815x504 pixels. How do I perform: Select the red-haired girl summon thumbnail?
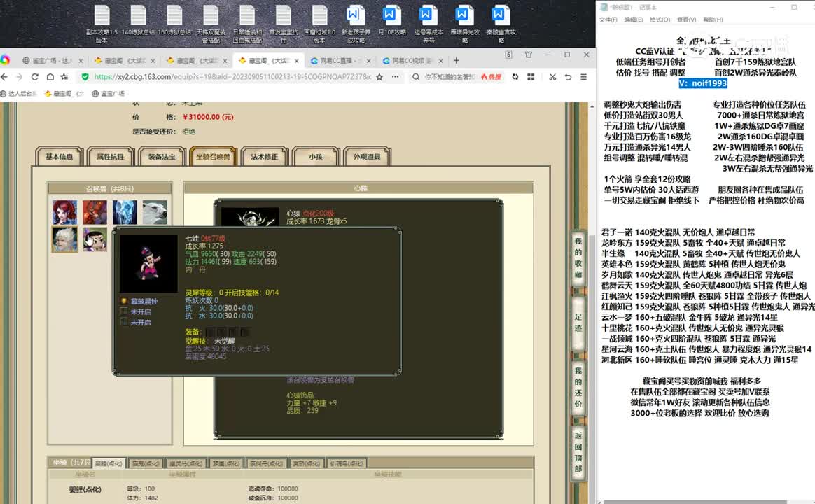point(65,212)
